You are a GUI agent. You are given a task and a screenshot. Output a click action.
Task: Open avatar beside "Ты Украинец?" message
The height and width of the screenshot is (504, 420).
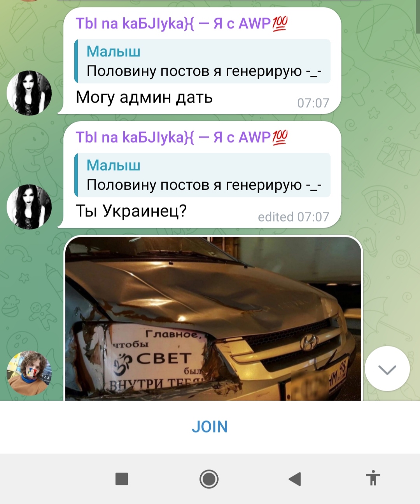(29, 207)
